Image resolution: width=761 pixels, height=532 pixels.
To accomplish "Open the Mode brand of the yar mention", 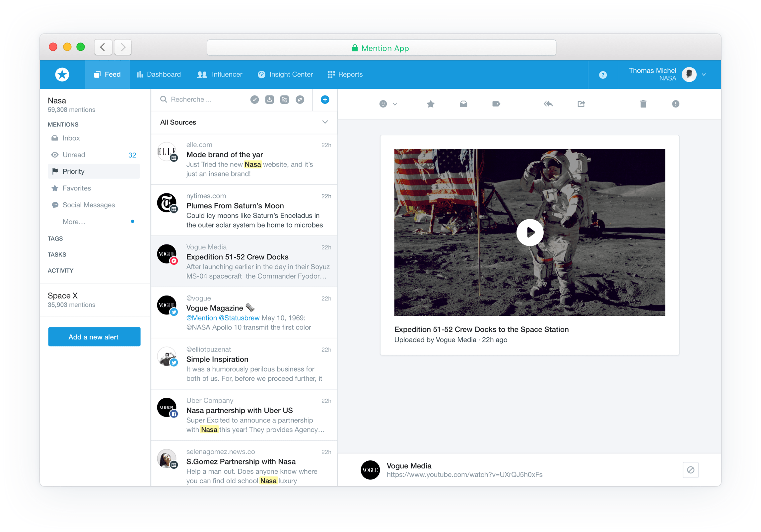I will (244, 159).
